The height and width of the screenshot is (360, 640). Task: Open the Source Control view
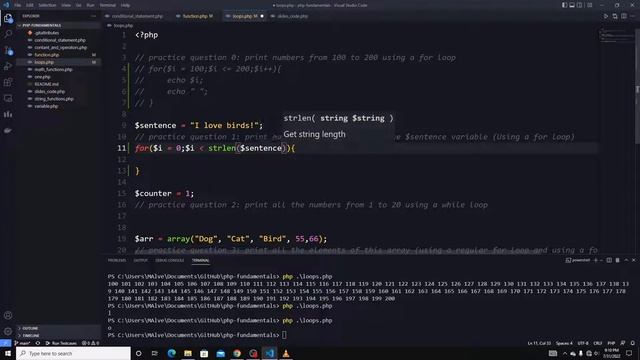8,50
